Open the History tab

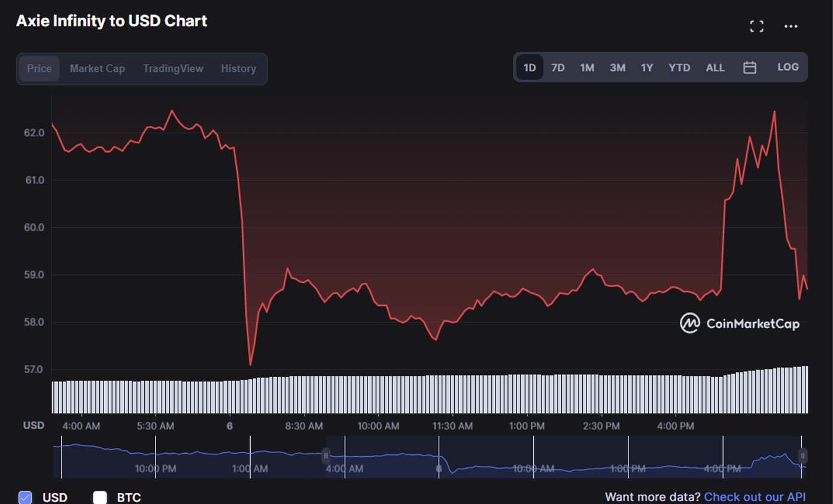click(238, 69)
